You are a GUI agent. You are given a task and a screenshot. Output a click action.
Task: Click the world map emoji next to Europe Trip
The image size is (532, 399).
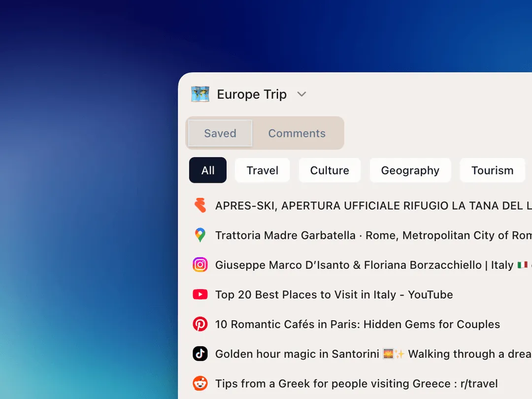(x=199, y=94)
